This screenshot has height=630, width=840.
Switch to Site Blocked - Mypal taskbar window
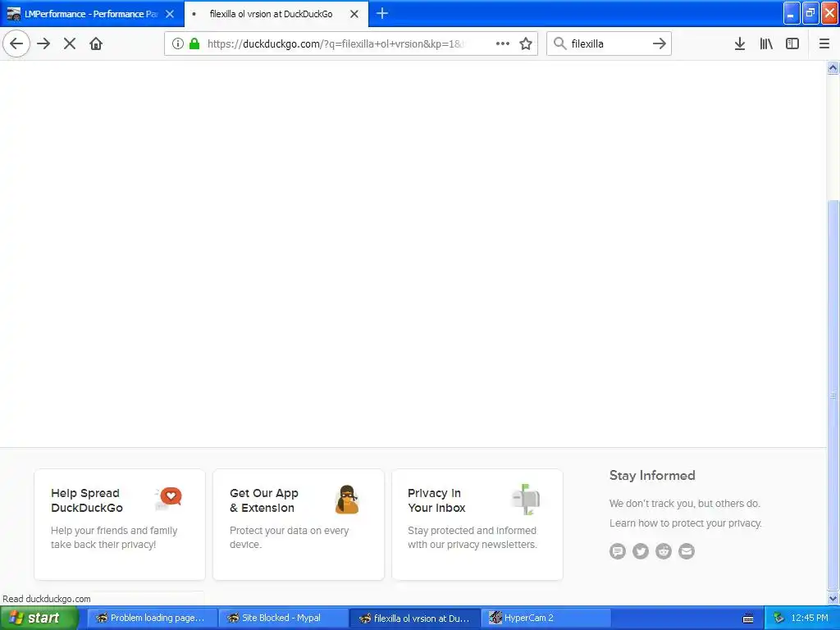pyautogui.click(x=283, y=618)
